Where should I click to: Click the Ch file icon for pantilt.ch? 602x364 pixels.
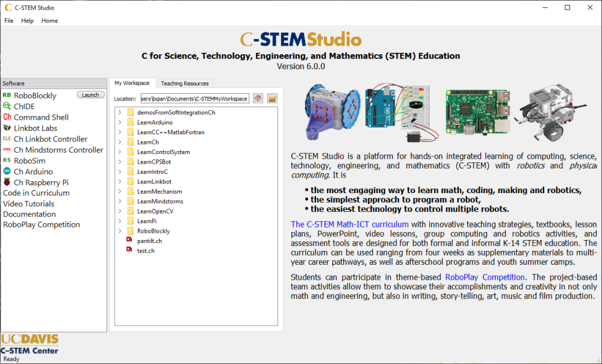point(129,240)
